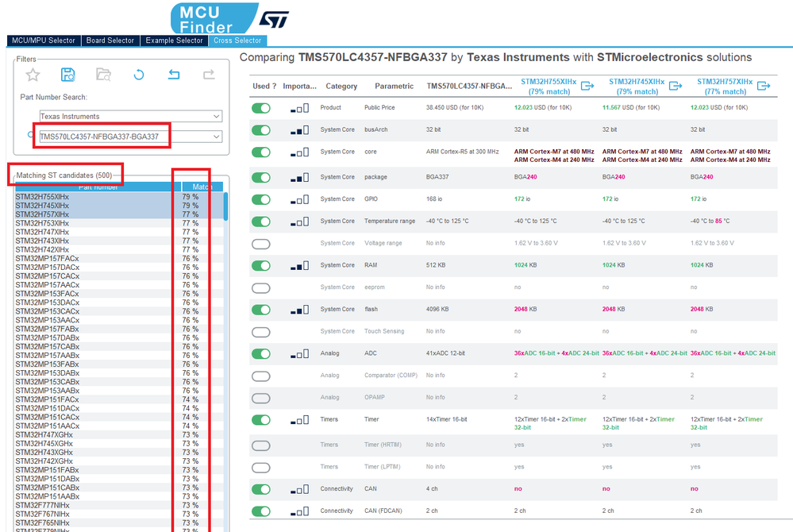This screenshot has height=532, width=793.
Task: Click the load saved search folder icon
Action: tap(103, 75)
